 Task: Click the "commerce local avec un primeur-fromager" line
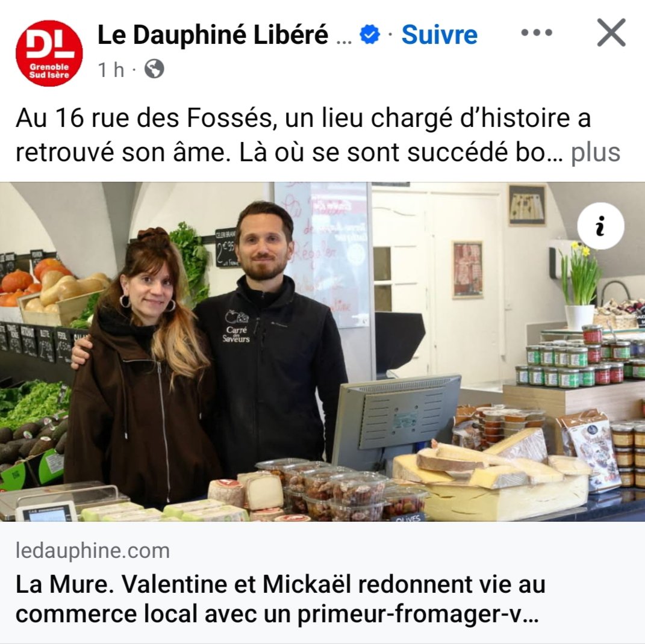click(x=277, y=615)
